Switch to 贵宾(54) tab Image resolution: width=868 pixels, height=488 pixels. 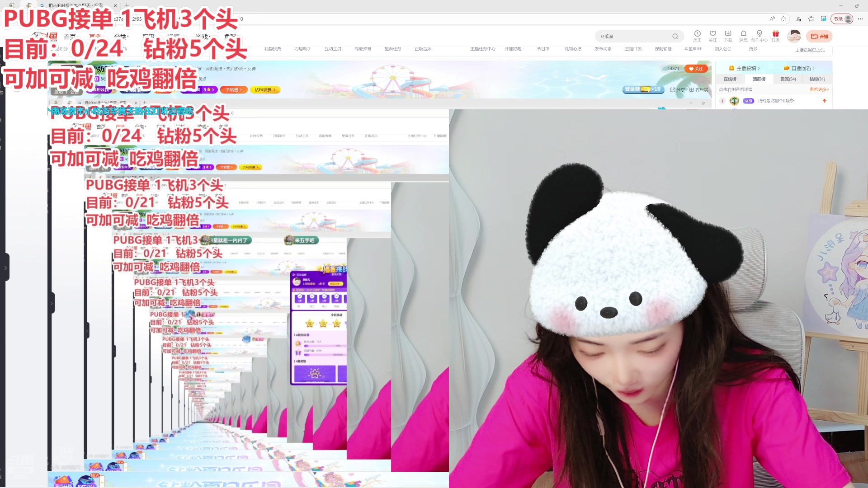[x=788, y=79]
